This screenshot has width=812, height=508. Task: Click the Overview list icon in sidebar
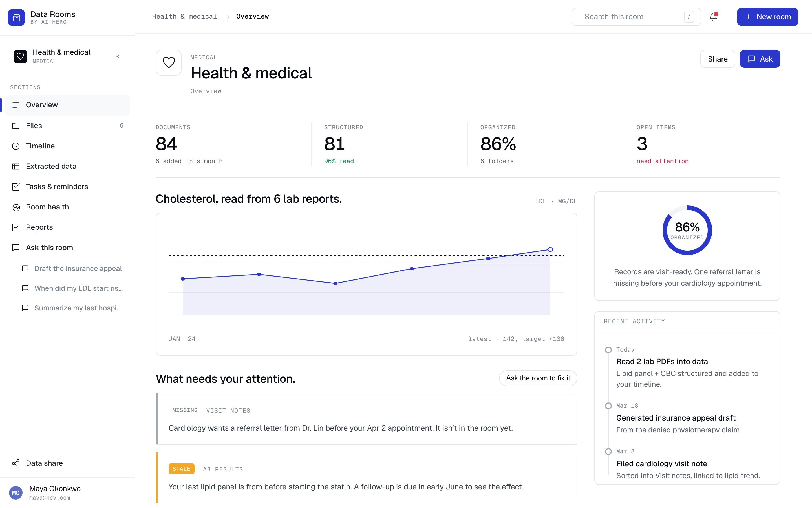(x=16, y=105)
